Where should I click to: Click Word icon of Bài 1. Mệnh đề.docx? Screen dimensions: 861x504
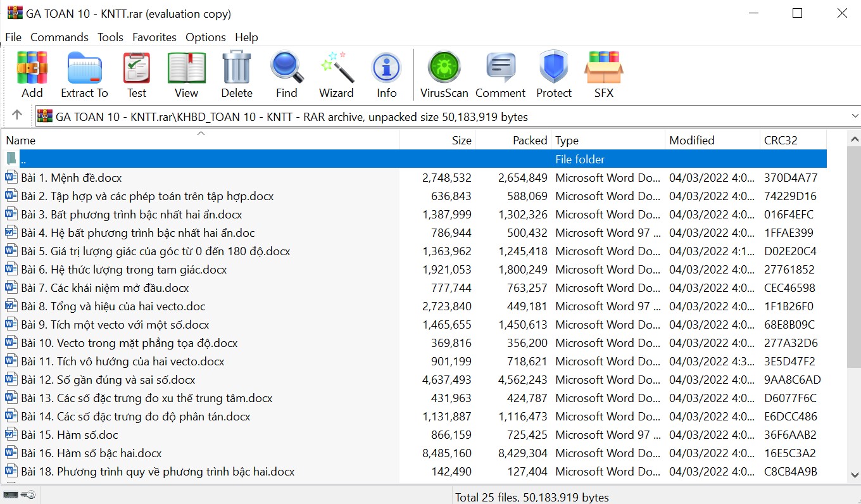[11, 177]
